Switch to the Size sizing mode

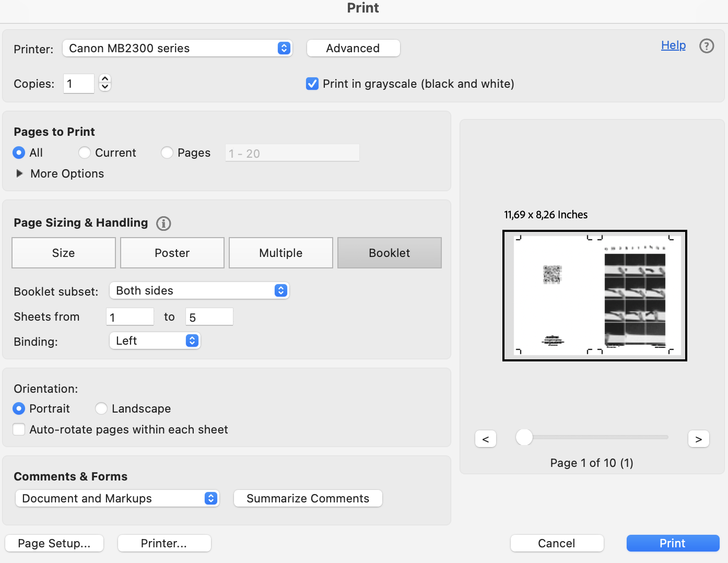tap(63, 253)
